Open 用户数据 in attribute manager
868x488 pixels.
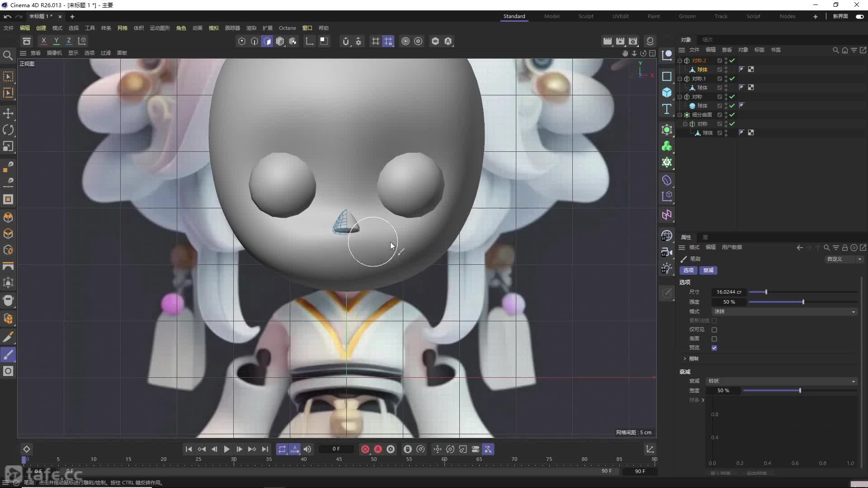coord(732,247)
